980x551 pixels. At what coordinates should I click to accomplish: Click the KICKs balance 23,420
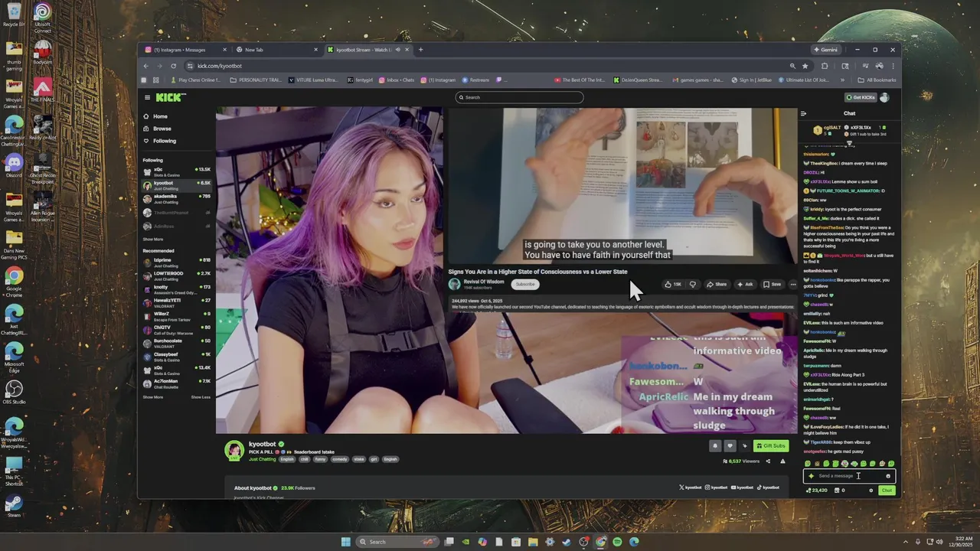(x=817, y=491)
